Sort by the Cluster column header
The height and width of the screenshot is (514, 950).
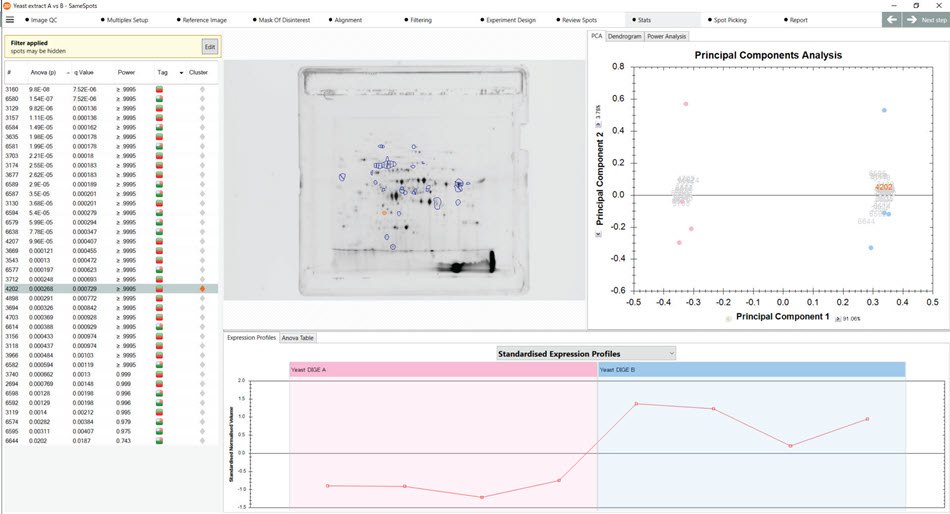tap(198, 72)
